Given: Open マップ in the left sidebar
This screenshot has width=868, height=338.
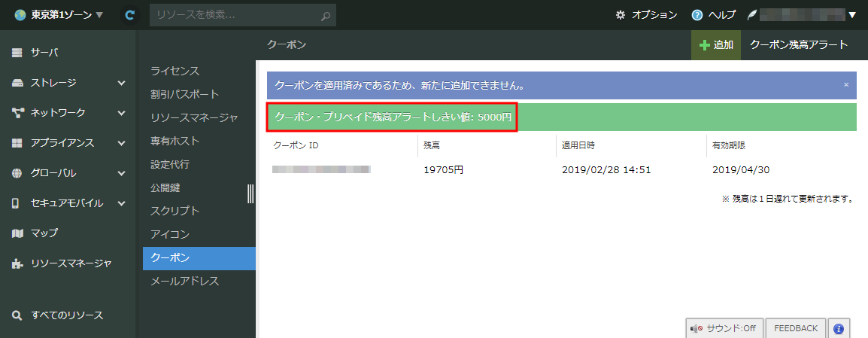Looking at the screenshot, I should point(44,233).
